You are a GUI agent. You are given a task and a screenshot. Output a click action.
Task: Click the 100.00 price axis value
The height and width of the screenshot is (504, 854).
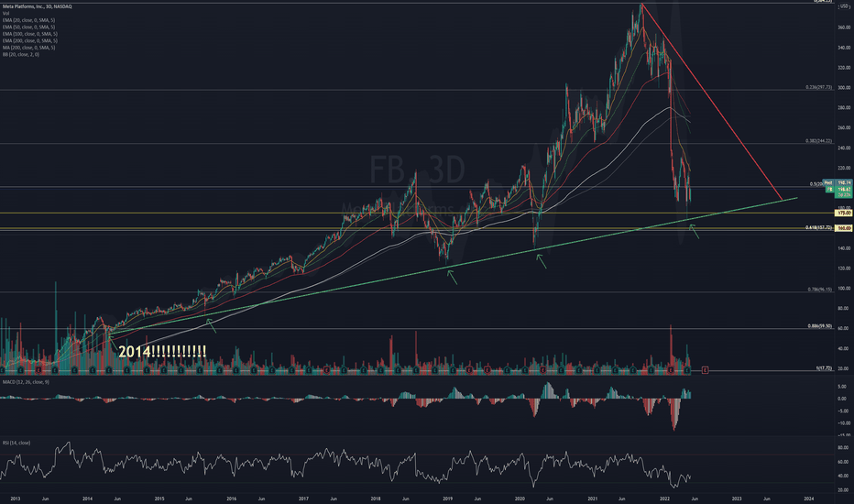click(x=844, y=289)
